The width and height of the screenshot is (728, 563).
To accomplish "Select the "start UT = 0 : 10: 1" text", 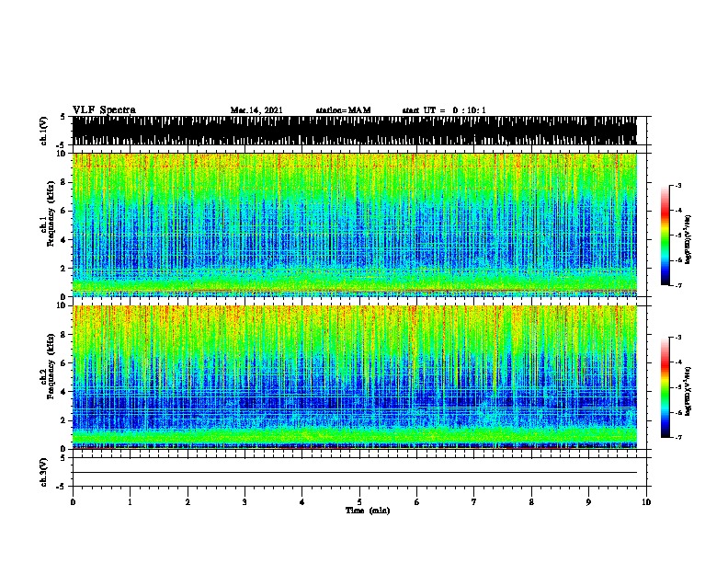I will (x=444, y=110).
